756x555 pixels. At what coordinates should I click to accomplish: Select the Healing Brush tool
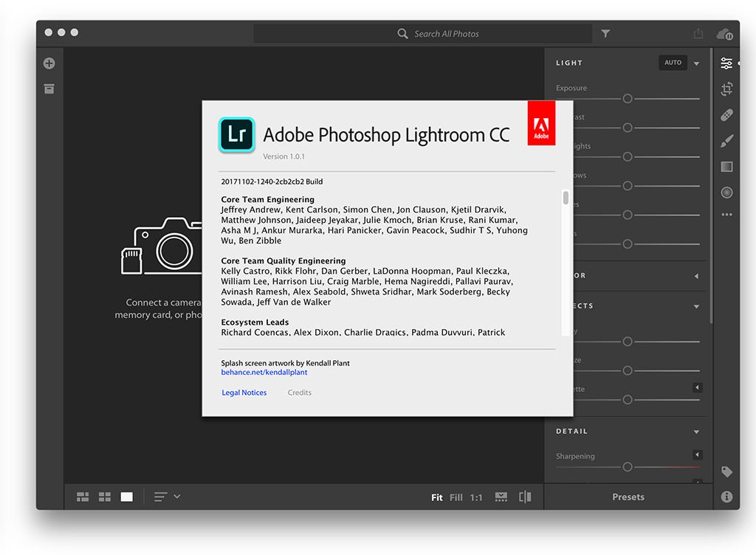point(726,114)
